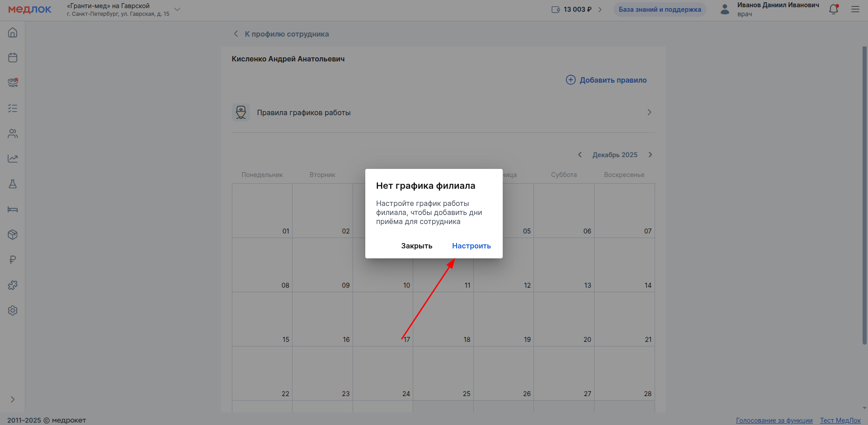Open the patients people icon in sidebar
Screen dimensions: 868x425
pos(13,134)
